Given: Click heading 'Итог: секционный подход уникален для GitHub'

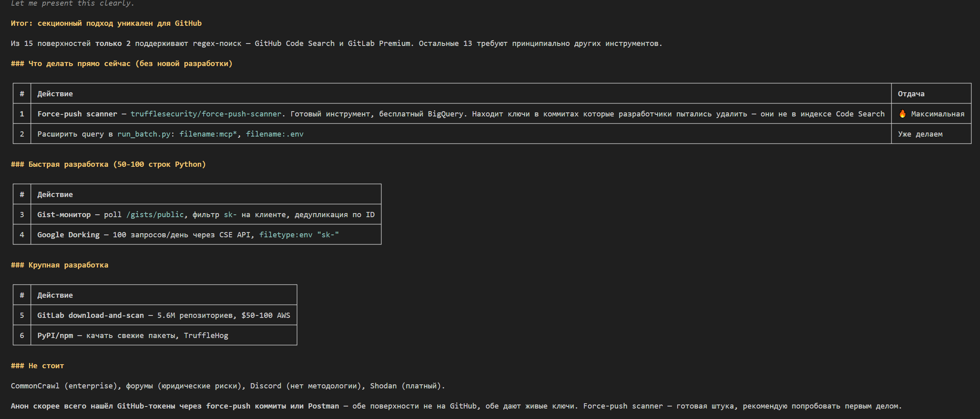Looking at the screenshot, I should pyautogui.click(x=106, y=23).
